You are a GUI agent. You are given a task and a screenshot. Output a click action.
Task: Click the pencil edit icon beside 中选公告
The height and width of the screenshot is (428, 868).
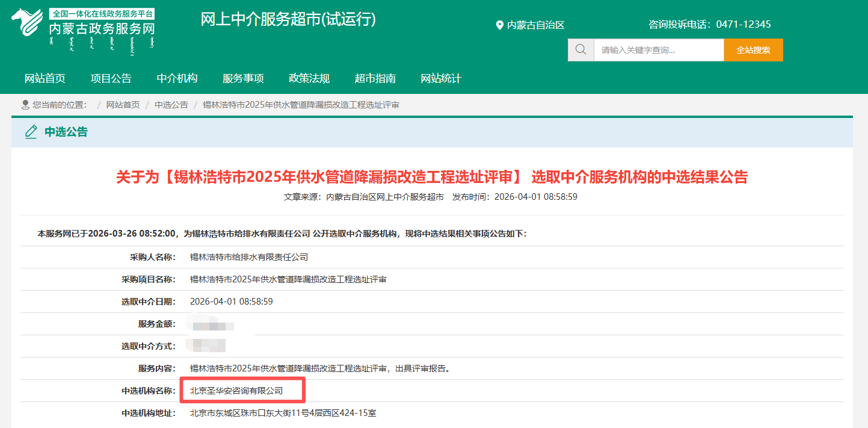pyautogui.click(x=31, y=132)
